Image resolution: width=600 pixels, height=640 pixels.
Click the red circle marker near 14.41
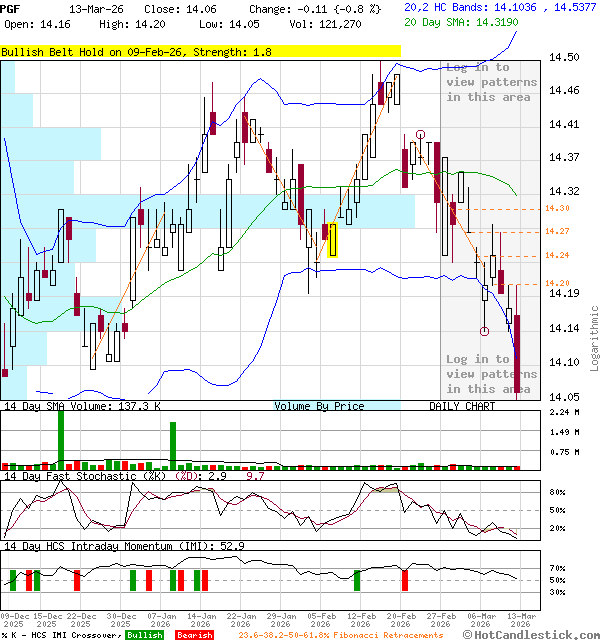tap(421, 134)
